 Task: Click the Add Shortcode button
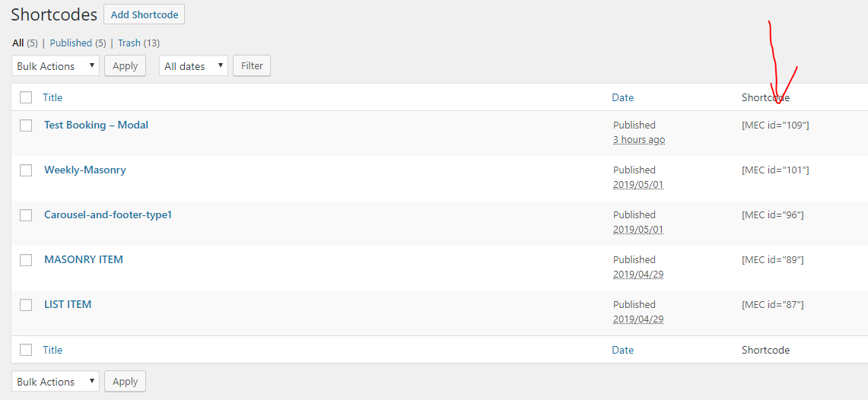pos(144,14)
